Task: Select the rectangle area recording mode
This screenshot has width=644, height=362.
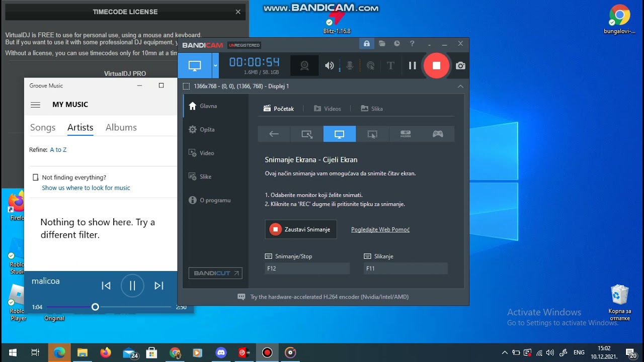Action: point(307,134)
